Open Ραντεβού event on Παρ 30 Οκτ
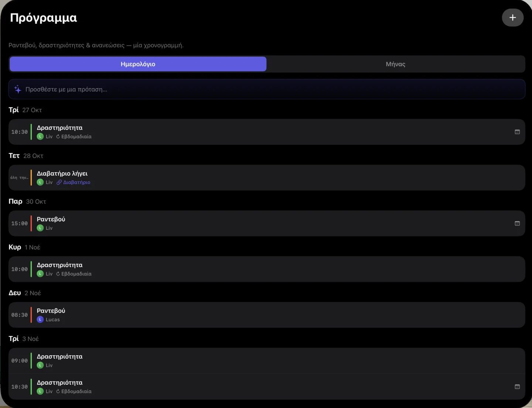This screenshot has width=532, height=408. (267, 223)
